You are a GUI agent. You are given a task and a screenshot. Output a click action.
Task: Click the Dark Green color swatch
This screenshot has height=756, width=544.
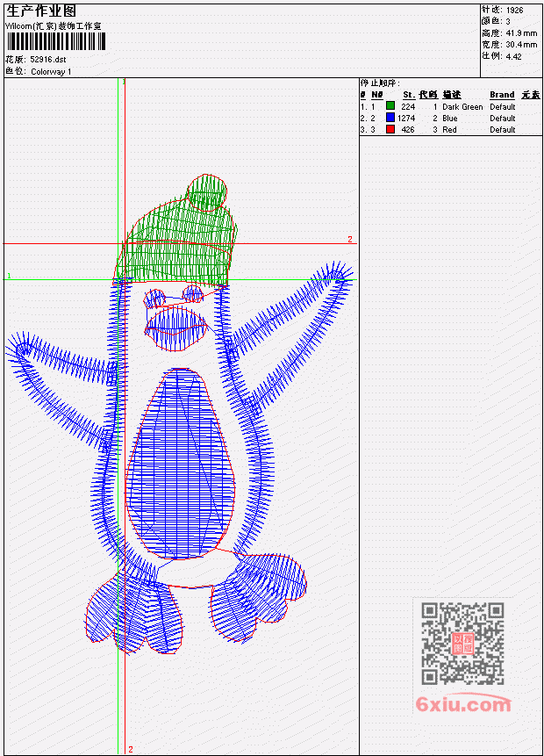point(390,106)
